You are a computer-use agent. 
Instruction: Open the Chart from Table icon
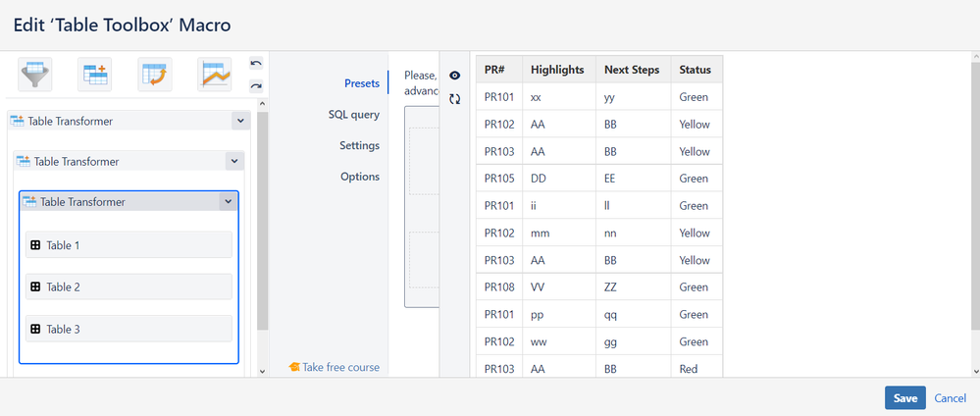[214, 75]
